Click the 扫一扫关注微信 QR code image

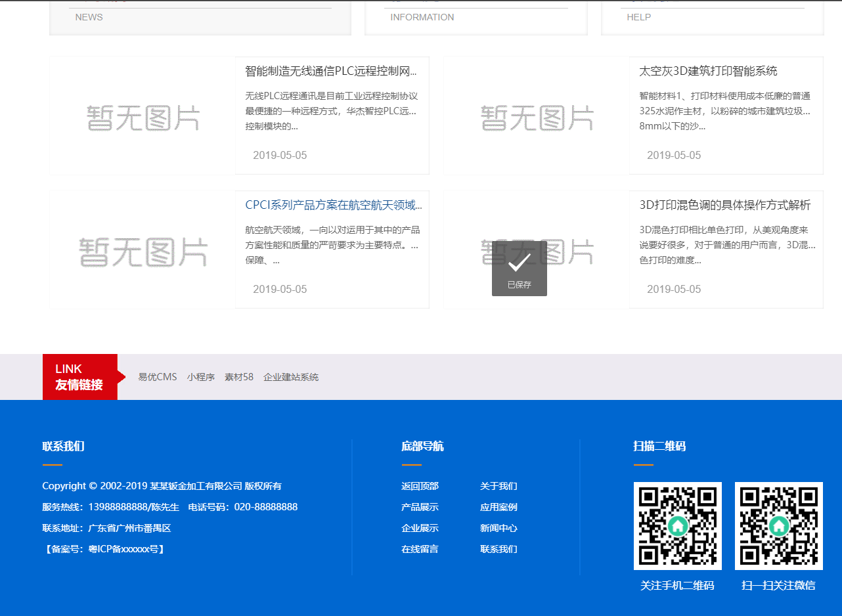tap(778, 525)
